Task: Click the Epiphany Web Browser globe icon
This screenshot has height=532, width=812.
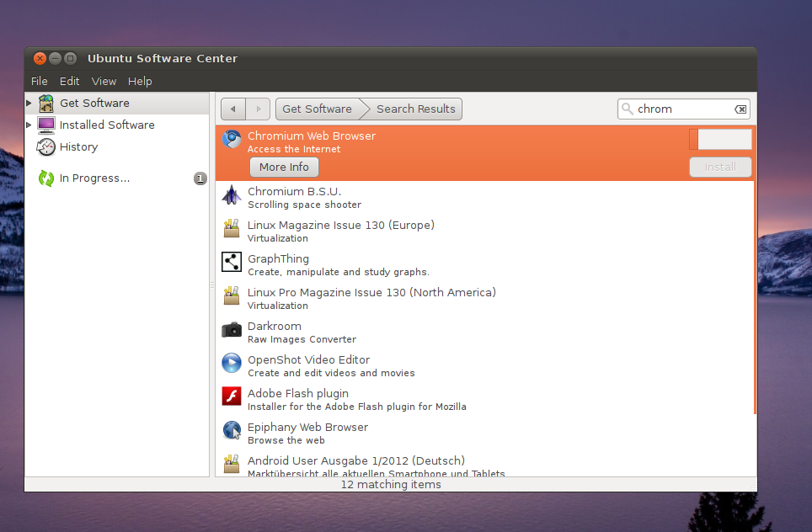Action: coord(232,430)
